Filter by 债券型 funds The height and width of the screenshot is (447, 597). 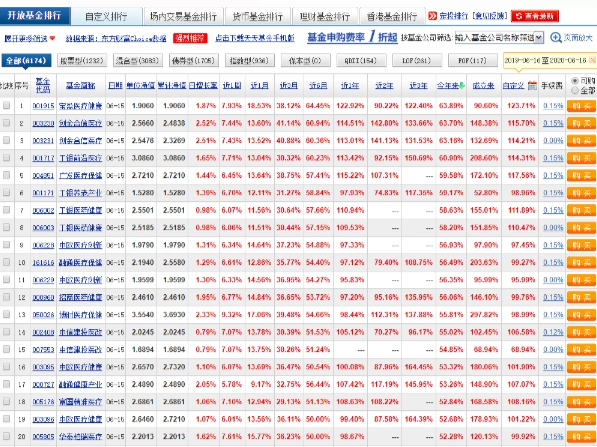pyautogui.click(x=194, y=60)
